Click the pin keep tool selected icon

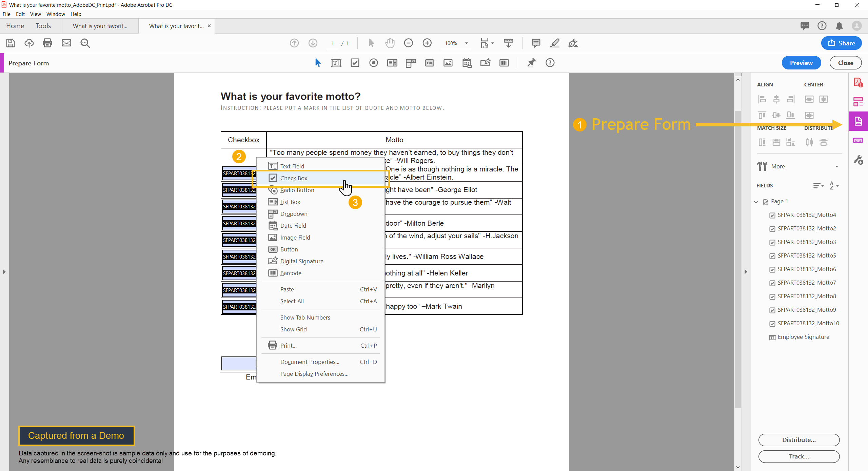[531, 63]
